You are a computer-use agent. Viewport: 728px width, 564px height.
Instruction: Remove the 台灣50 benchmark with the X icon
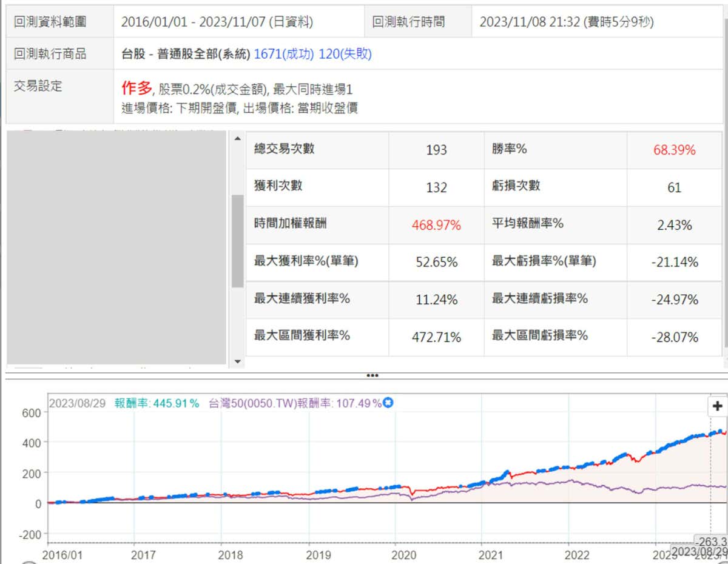click(388, 403)
